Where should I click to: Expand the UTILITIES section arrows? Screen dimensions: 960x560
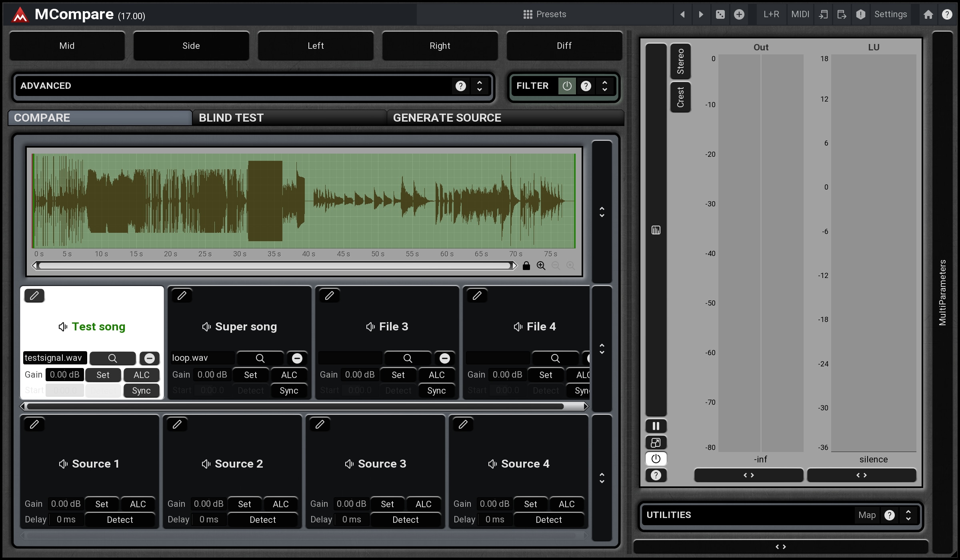tap(908, 515)
